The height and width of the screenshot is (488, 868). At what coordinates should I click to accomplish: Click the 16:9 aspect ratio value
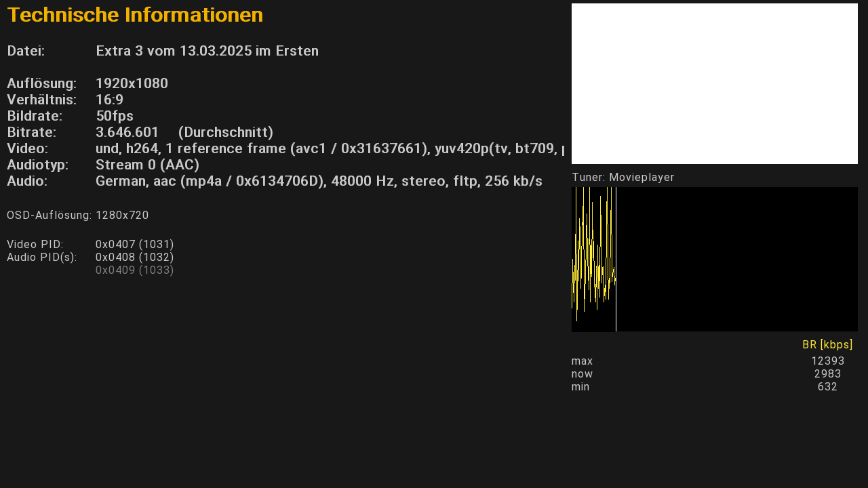coord(109,100)
